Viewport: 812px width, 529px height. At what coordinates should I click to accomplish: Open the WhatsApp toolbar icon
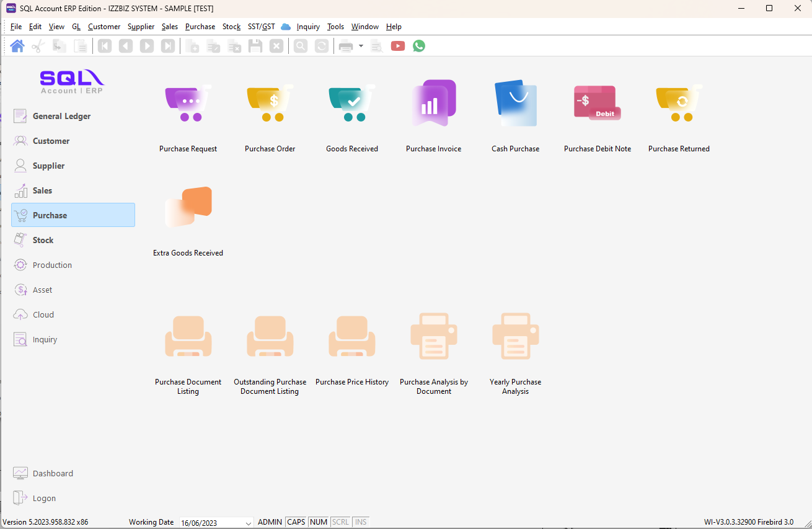[419, 46]
